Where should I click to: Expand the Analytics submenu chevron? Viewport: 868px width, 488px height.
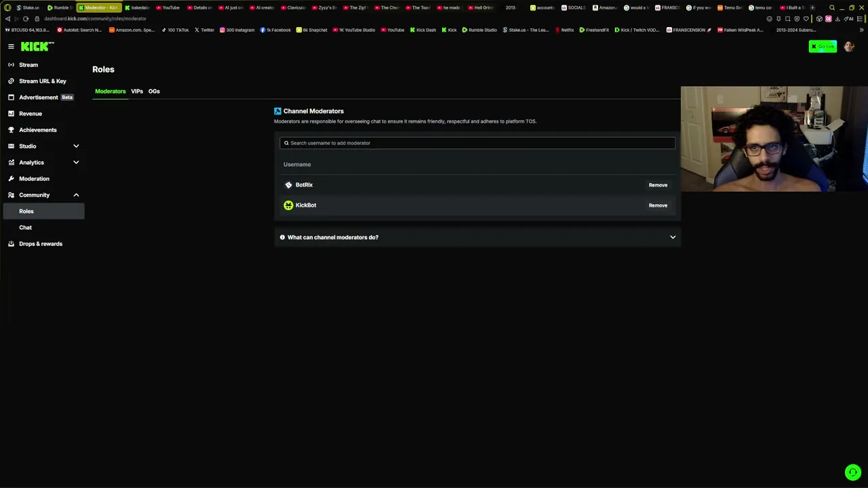pyautogui.click(x=76, y=163)
